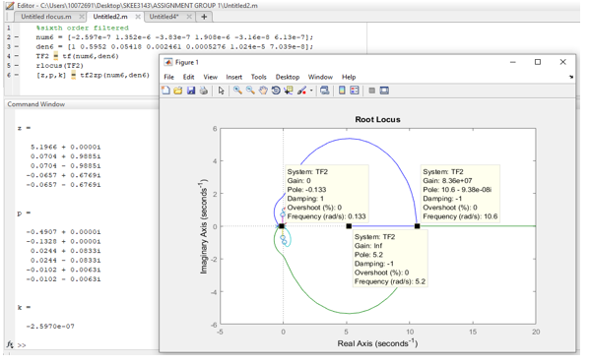Select the Zoom Out magnifier tool

tap(250, 91)
